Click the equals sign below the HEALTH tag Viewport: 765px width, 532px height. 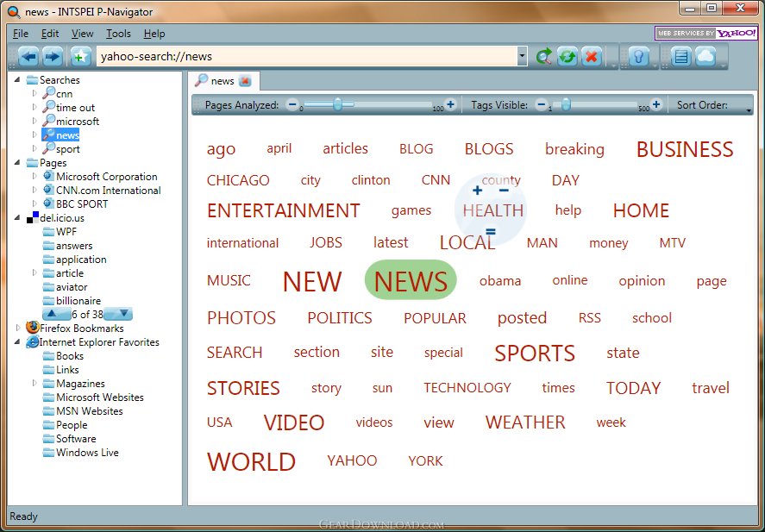click(491, 232)
